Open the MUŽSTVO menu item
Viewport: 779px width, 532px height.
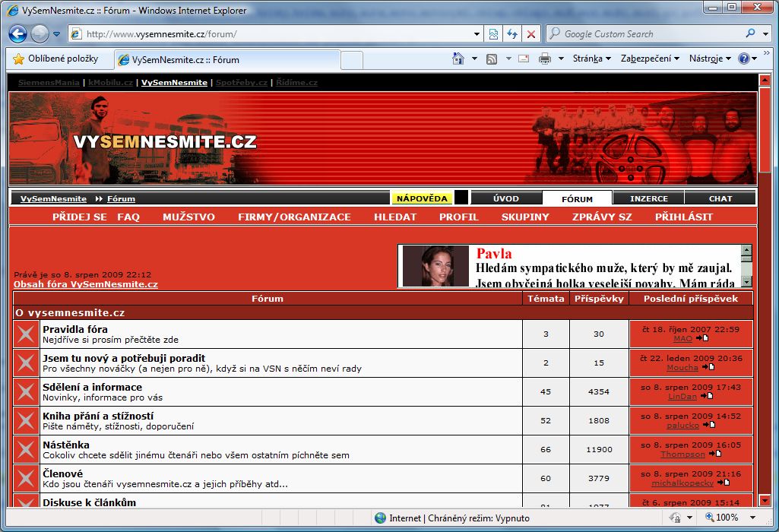[x=188, y=217]
